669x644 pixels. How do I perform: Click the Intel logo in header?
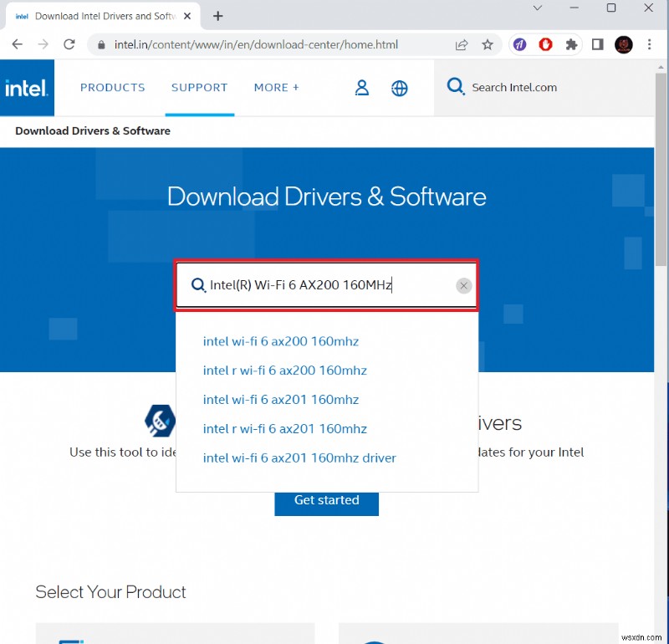click(x=27, y=88)
